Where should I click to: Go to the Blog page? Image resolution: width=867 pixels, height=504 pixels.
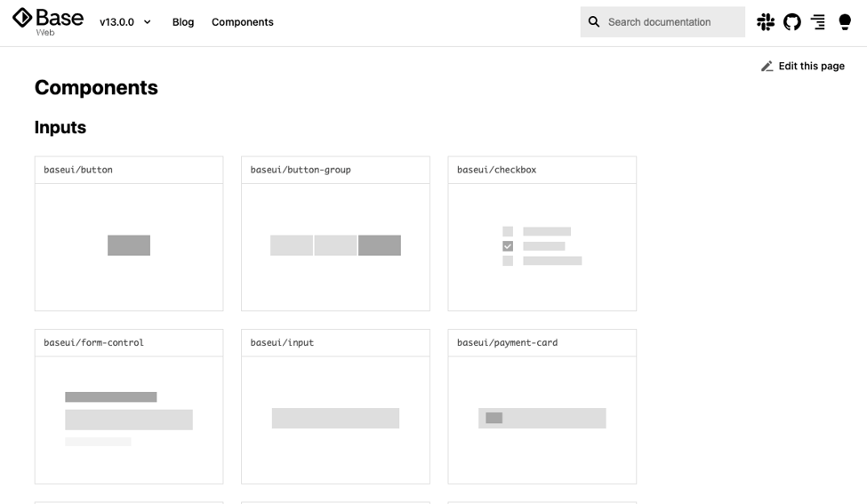(183, 22)
